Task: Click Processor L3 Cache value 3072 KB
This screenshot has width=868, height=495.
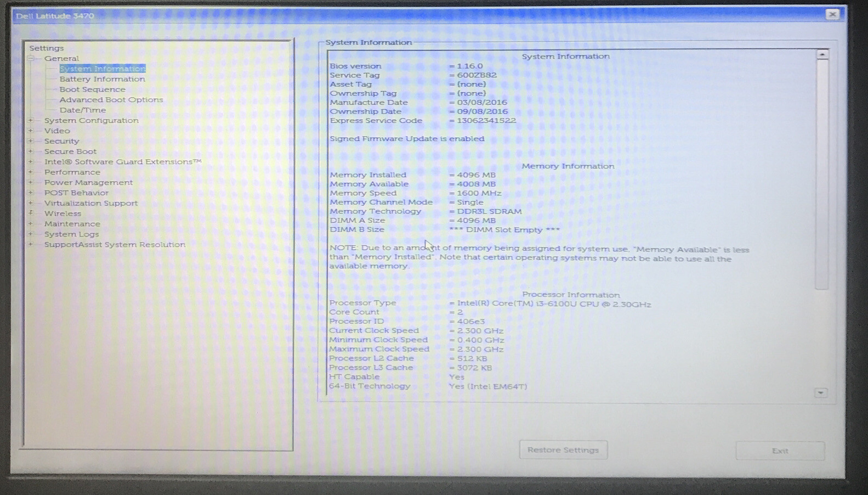Action: [474, 368]
